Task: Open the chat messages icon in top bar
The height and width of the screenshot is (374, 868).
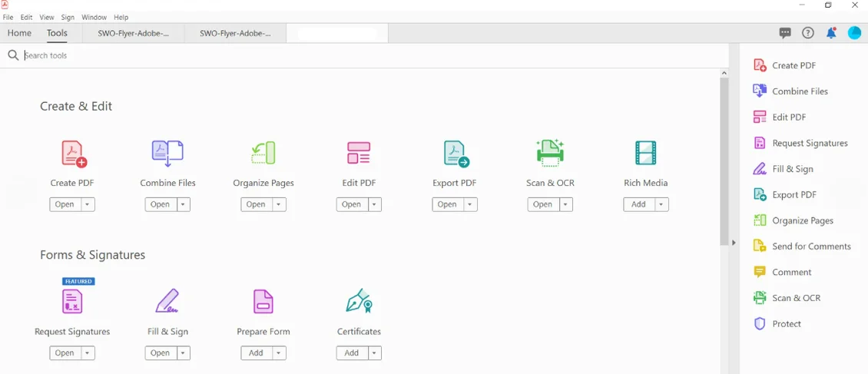Action: pos(784,33)
